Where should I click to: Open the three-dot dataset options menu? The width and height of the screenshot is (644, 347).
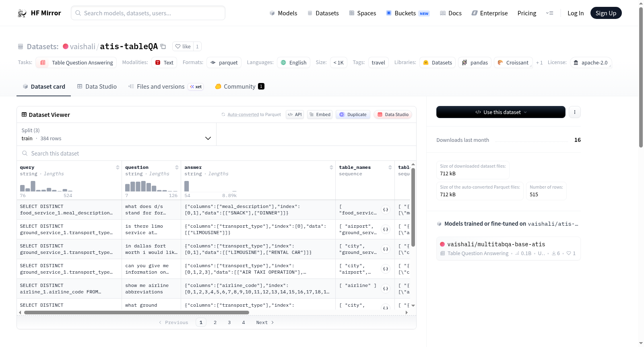click(x=575, y=112)
